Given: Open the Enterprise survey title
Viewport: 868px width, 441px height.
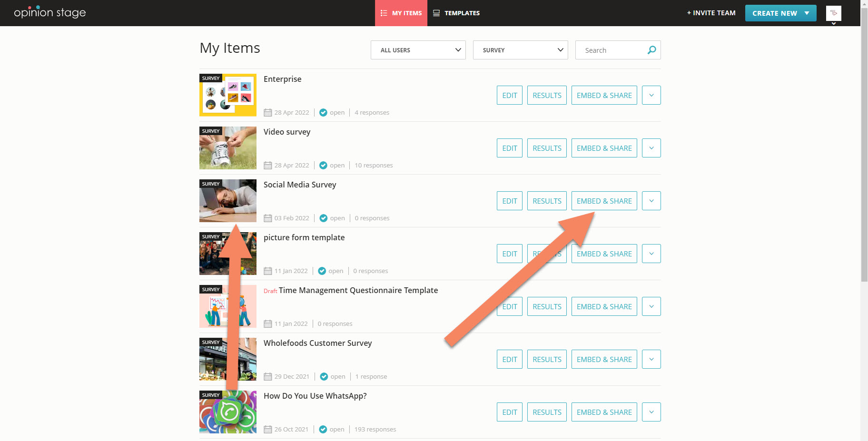Looking at the screenshot, I should click(x=283, y=79).
